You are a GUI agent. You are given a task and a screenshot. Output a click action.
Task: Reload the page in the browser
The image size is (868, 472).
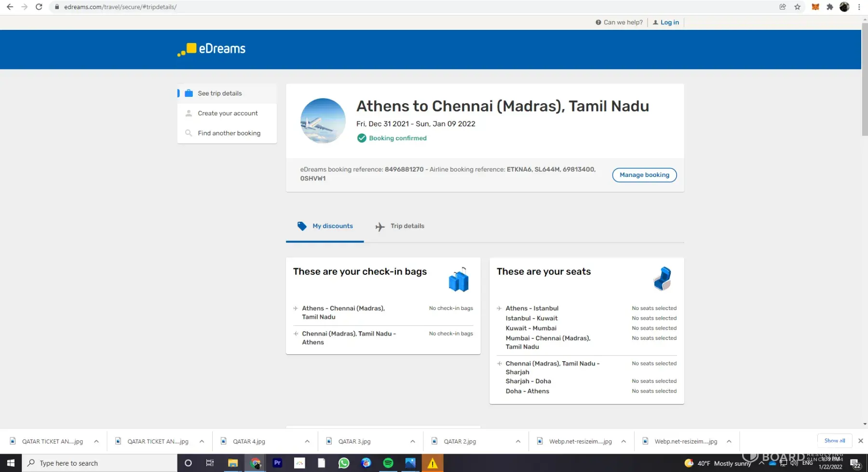[x=39, y=7]
